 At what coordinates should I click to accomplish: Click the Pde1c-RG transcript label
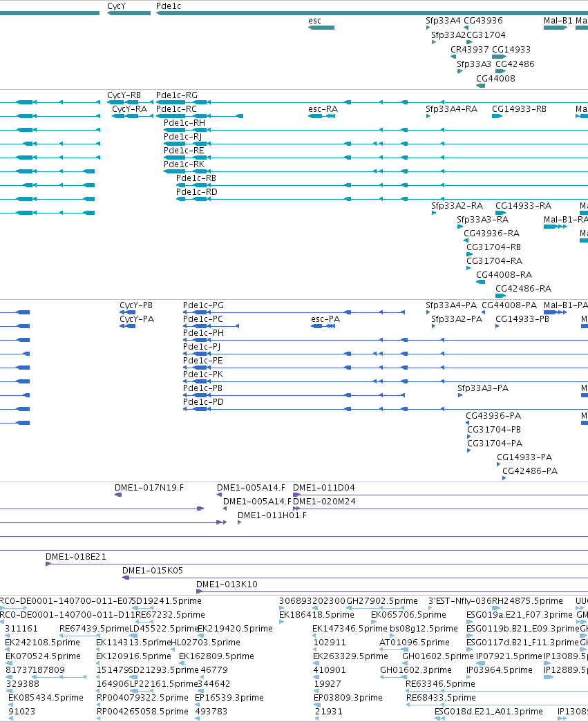[177, 95]
